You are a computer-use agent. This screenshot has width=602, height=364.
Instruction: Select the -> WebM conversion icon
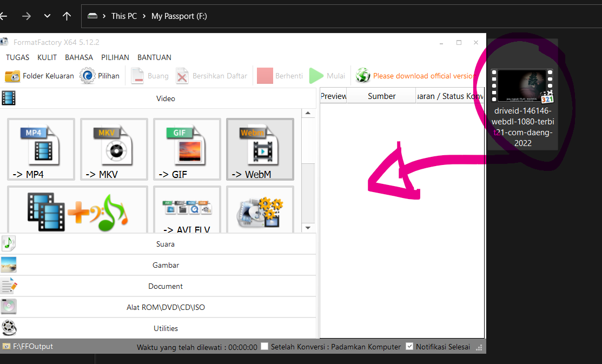point(260,149)
